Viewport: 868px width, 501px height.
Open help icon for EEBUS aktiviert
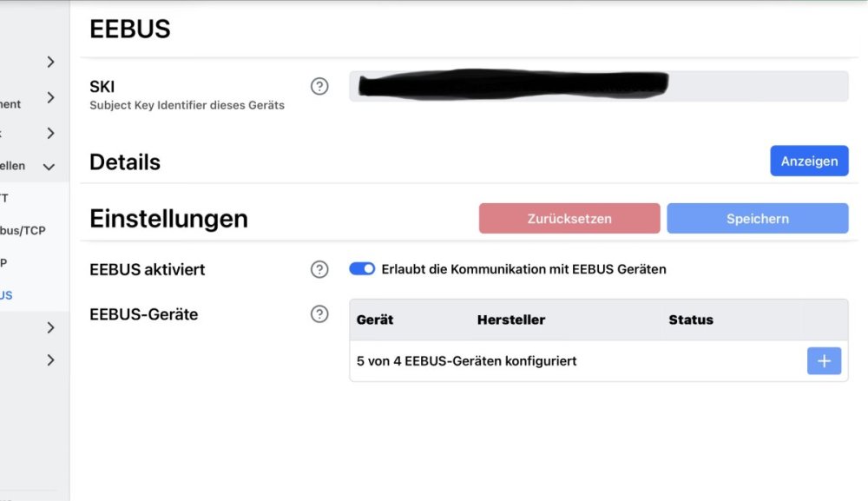pos(319,269)
